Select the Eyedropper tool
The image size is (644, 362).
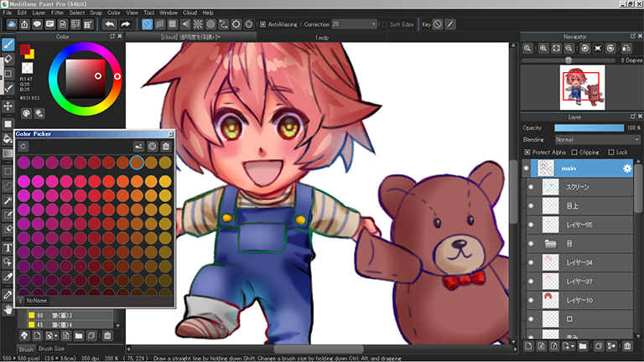[8, 294]
